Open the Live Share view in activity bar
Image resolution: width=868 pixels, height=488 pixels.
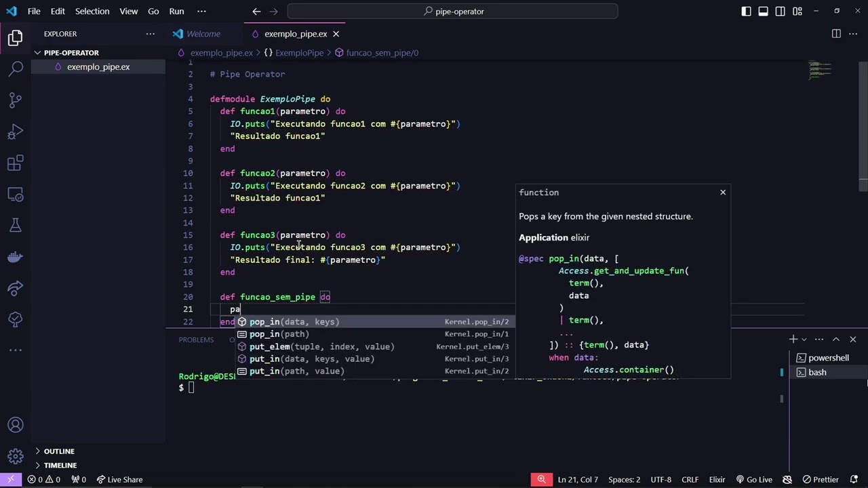coord(16,288)
